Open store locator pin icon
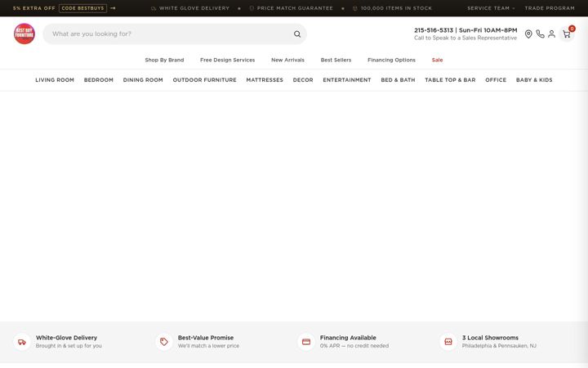 [528, 34]
